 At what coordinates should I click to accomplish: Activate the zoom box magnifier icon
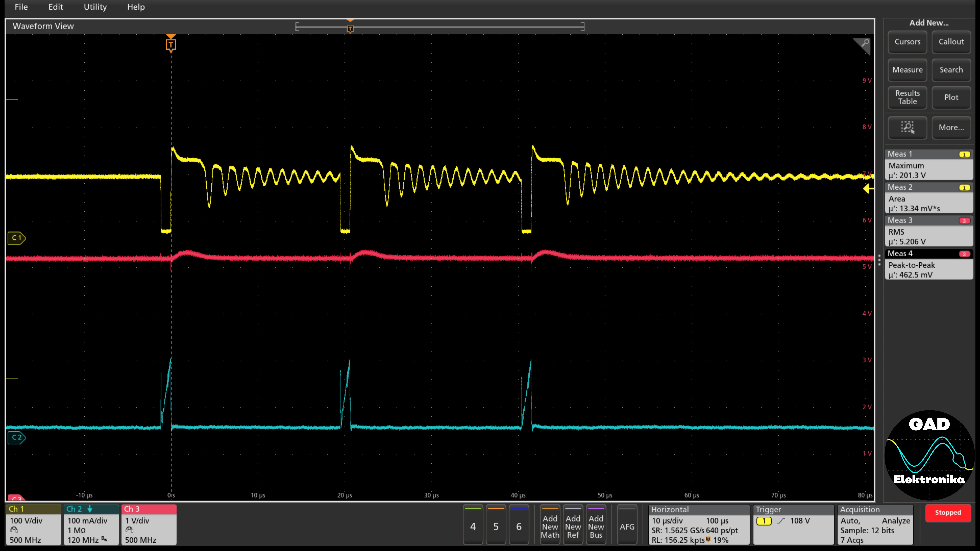click(907, 128)
